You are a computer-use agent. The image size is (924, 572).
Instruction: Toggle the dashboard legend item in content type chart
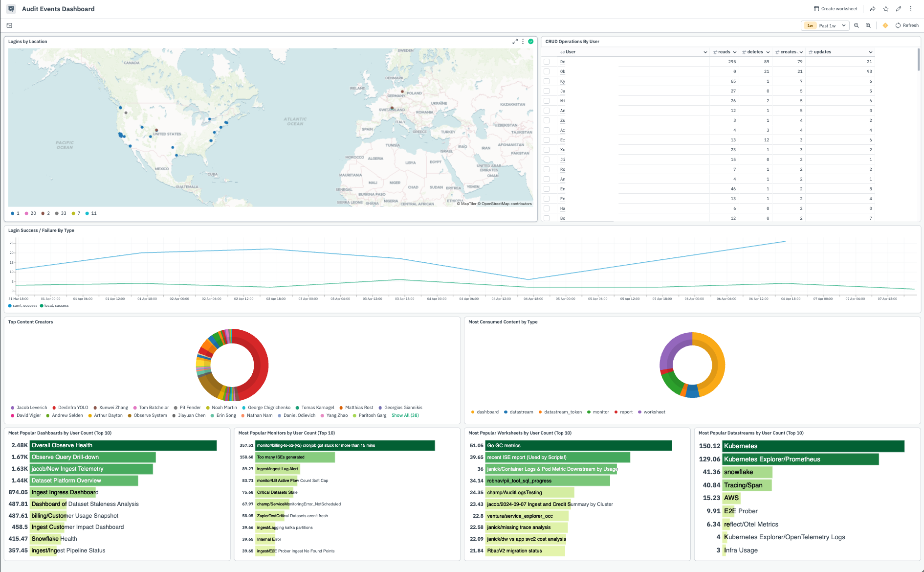point(485,412)
